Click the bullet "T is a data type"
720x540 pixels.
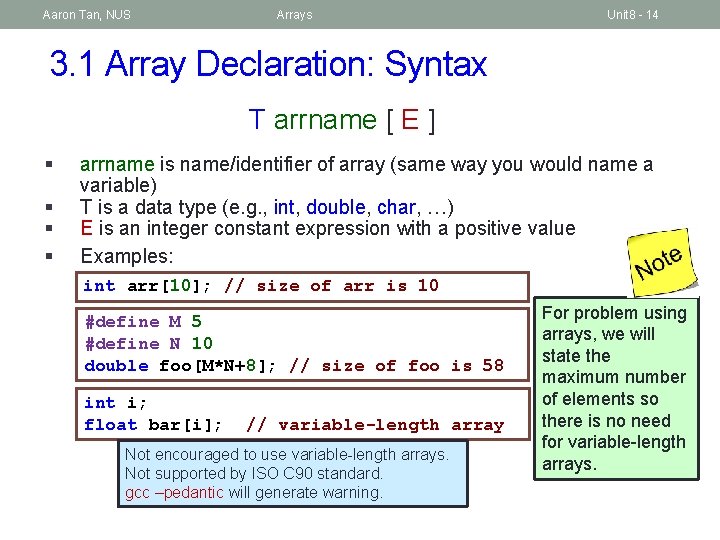click(266, 207)
